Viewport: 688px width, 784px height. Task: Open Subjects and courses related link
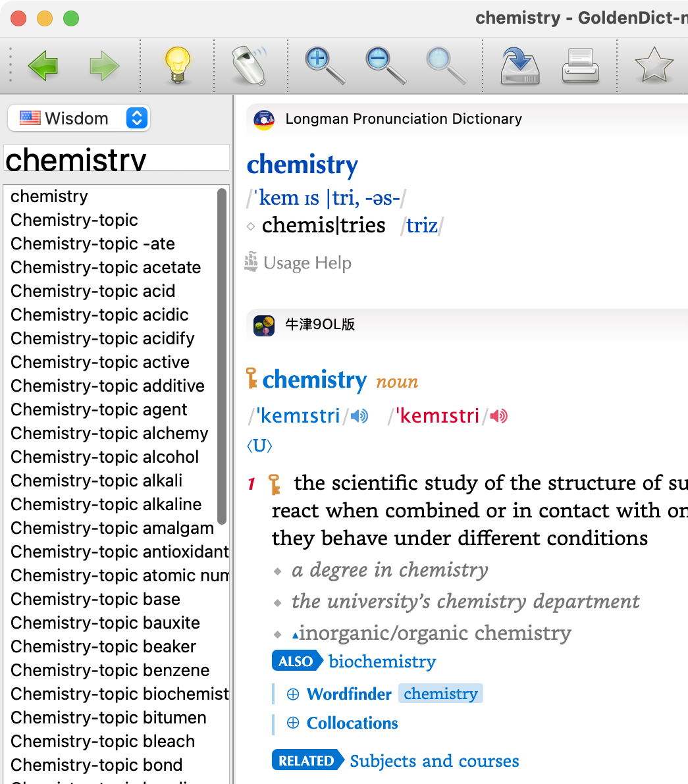435,760
